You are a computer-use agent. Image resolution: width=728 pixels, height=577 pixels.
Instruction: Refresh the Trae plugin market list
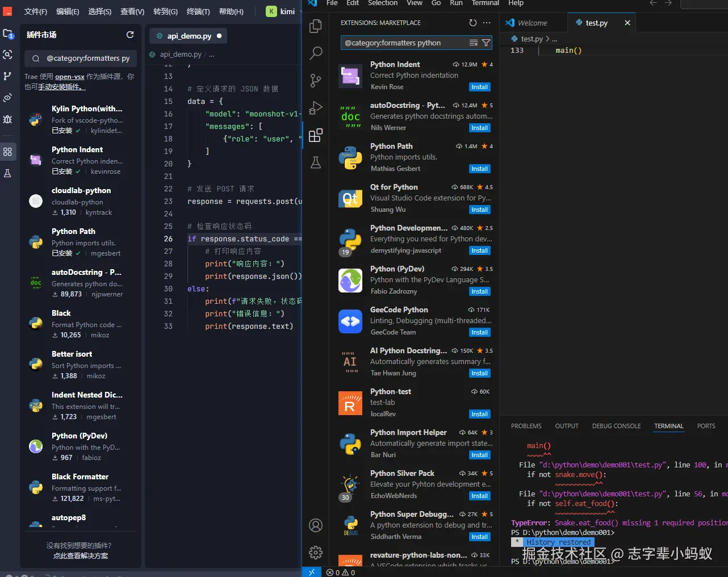point(130,35)
